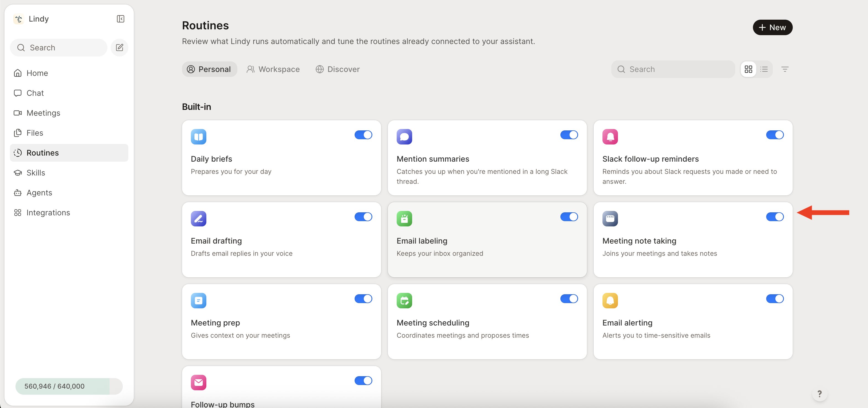Open the Email drafting card title
The width and height of the screenshot is (868, 408).
[216, 241]
